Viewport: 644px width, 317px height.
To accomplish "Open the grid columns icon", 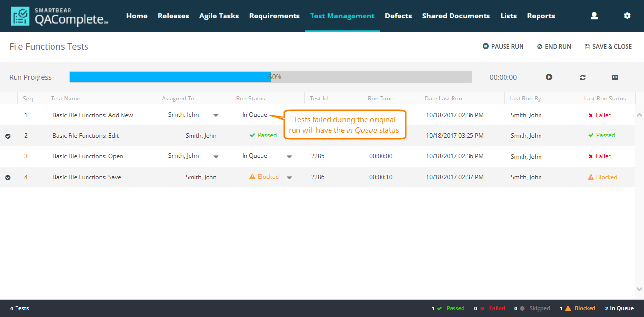I will point(615,77).
